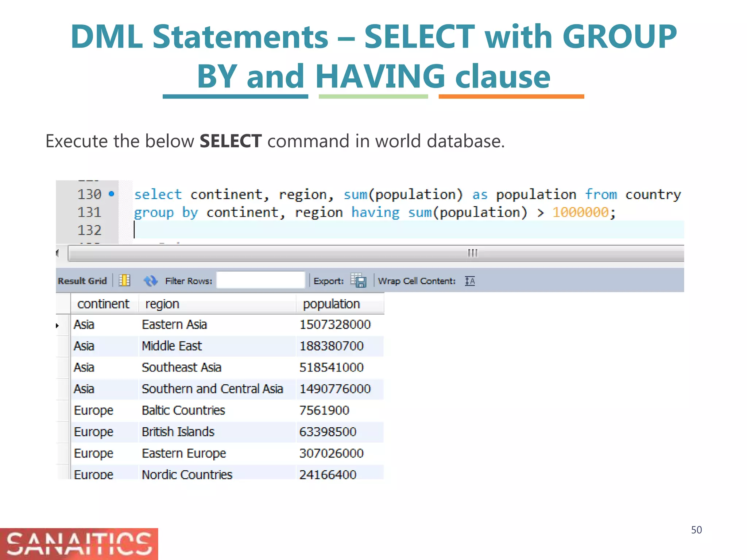This screenshot has width=747, height=560.
Task: Select the Baltic Countries region cell
Action: 217,411
